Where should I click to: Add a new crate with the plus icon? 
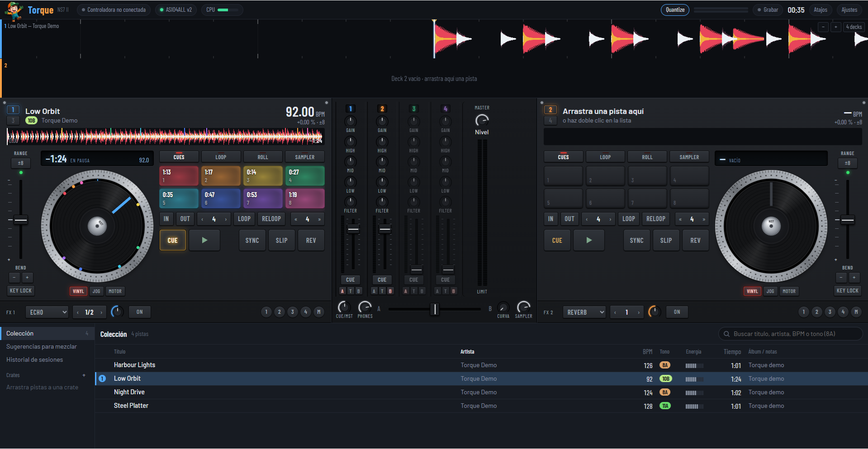[x=84, y=375]
